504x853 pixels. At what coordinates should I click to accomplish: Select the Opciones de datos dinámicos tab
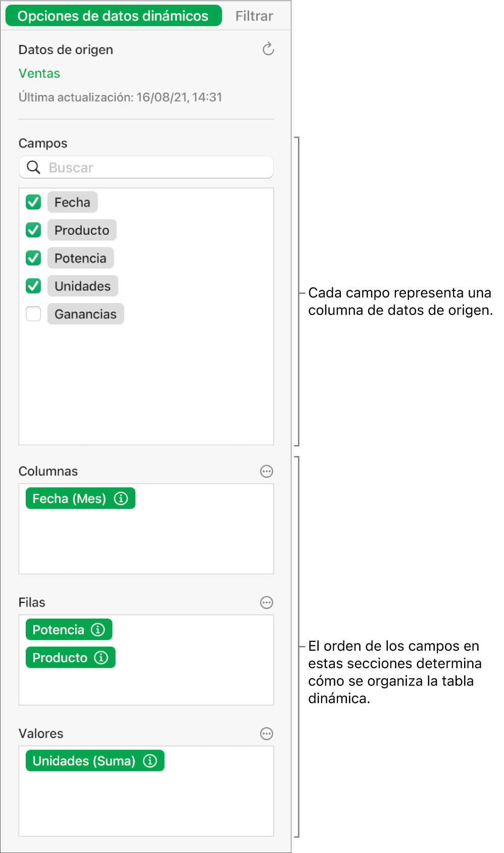pyautogui.click(x=112, y=16)
